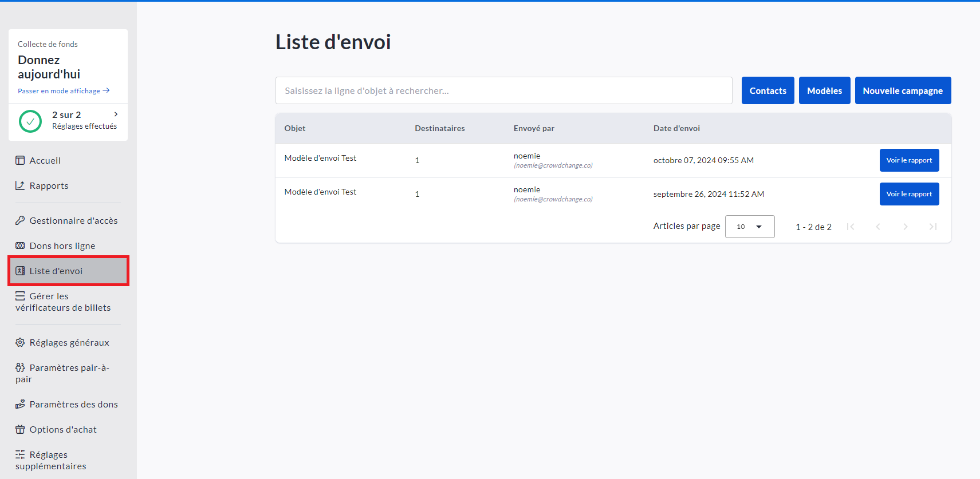Expand the 2 sur 2 Réglages effectués chevron
980x479 pixels.
tap(116, 114)
